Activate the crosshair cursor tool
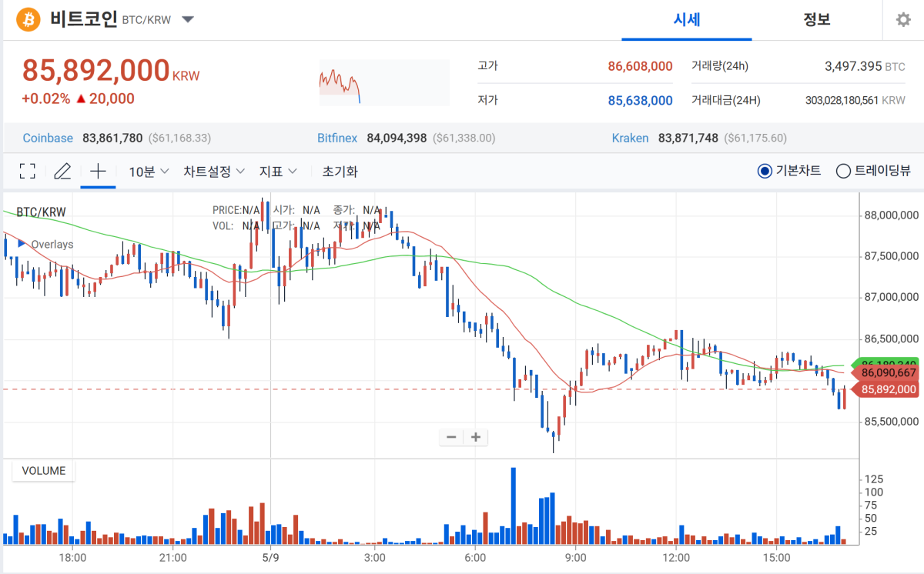 (98, 171)
